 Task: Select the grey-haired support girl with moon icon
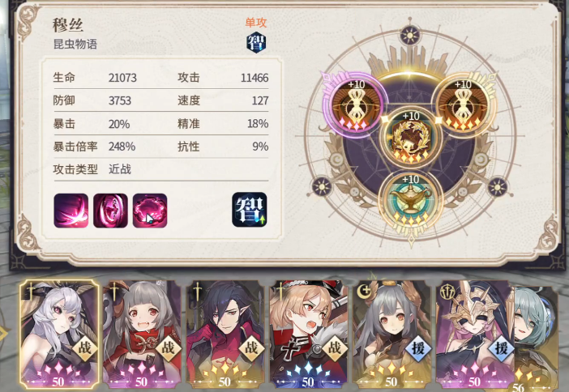point(391,334)
